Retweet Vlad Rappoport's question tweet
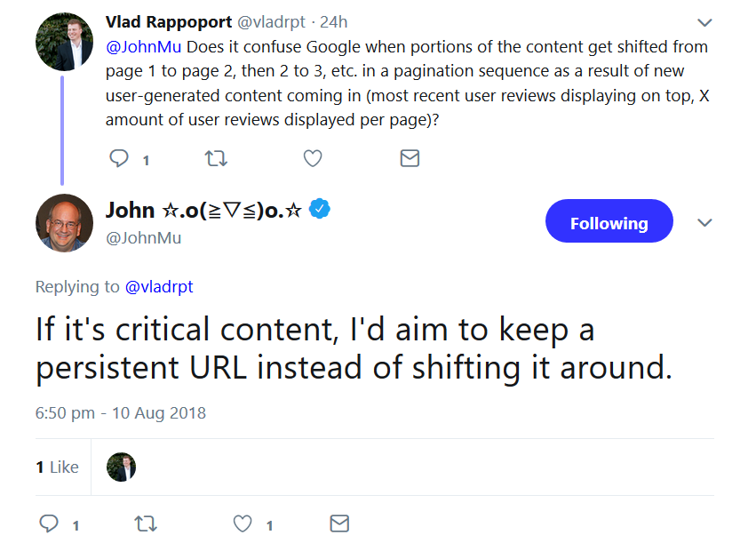This screenshot has width=756, height=559. coord(216,158)
